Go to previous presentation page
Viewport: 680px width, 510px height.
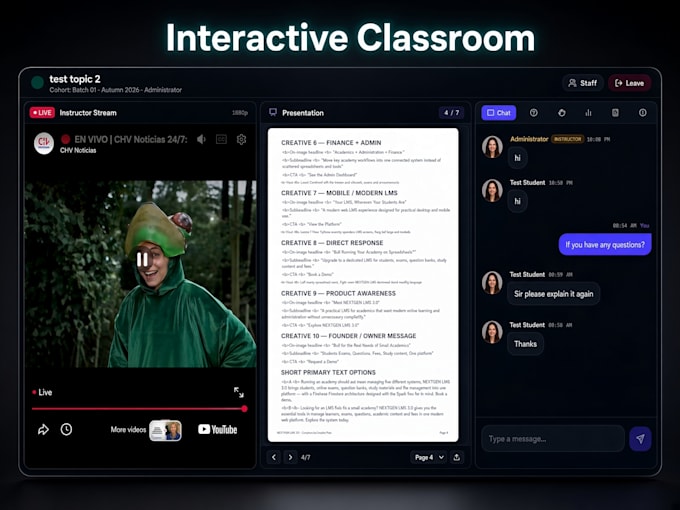(x=274, y=457)
